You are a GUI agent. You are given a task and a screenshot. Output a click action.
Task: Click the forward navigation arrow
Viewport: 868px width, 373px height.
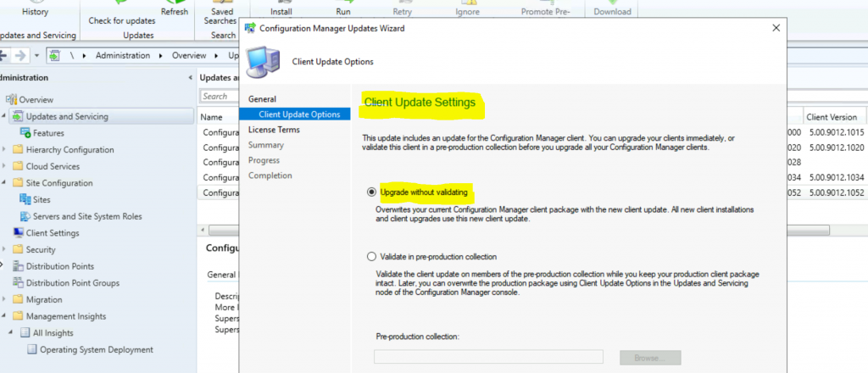pyautogui.click(x=20, y=55)
